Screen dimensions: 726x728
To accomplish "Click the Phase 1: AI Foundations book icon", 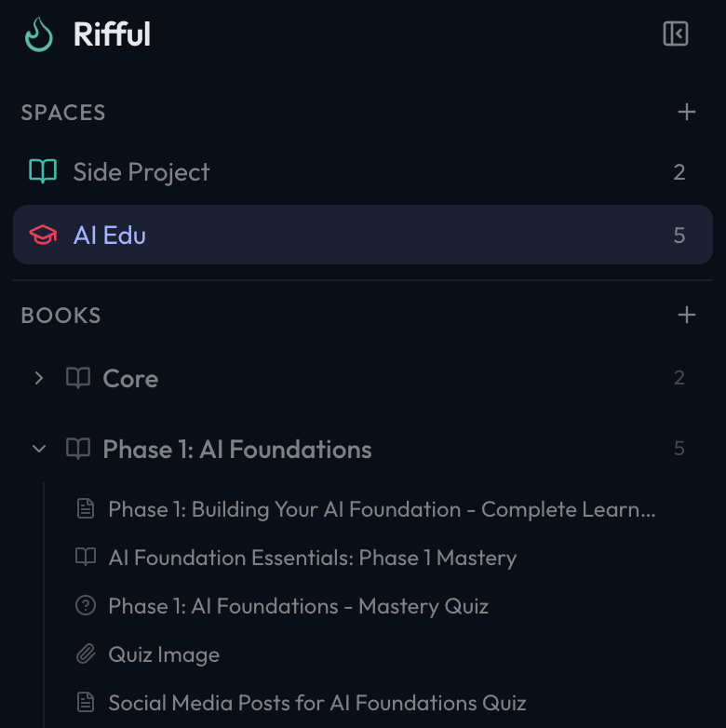I will (78, 449).
